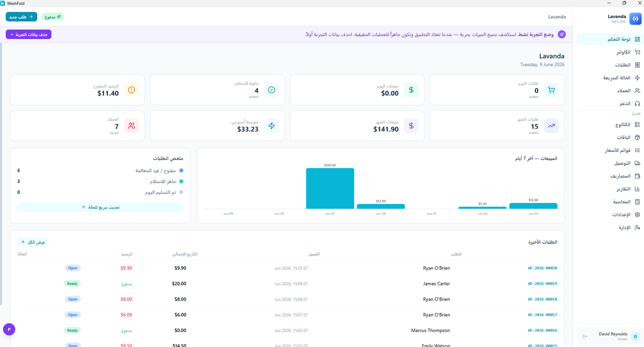Click the delete demo data button

click(29, 35)
